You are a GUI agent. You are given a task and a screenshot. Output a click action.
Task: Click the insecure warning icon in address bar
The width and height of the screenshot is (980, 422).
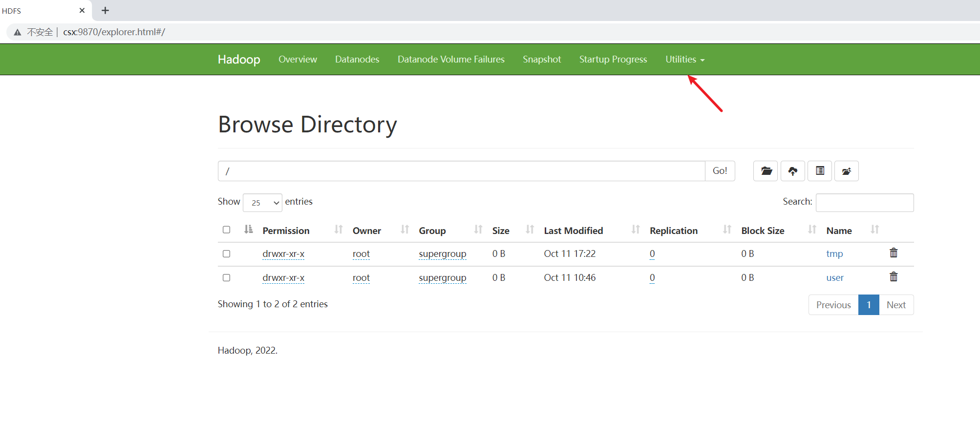click(18, 32)
